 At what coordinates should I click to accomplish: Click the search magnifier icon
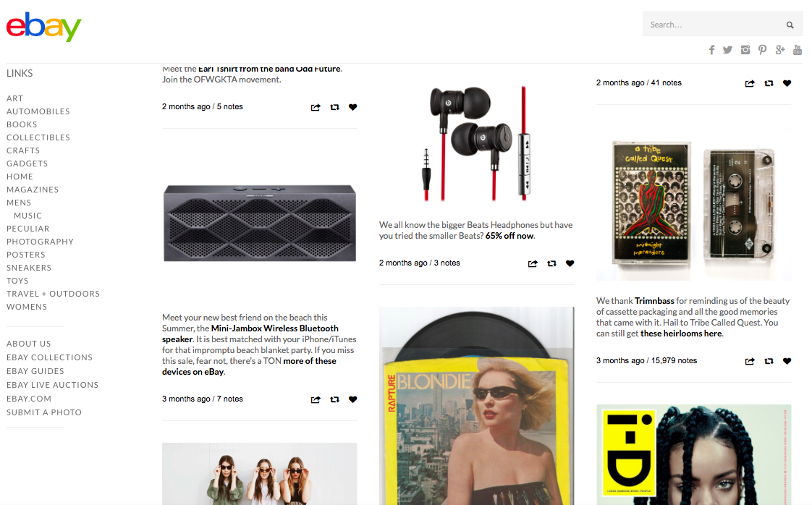[x=790, y=25]
